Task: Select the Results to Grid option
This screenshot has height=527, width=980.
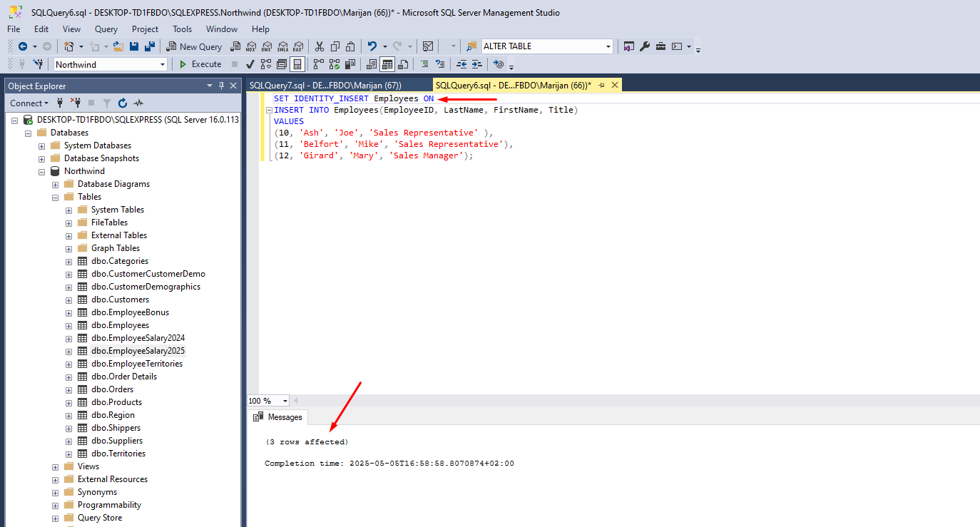Action: point(387,64)
